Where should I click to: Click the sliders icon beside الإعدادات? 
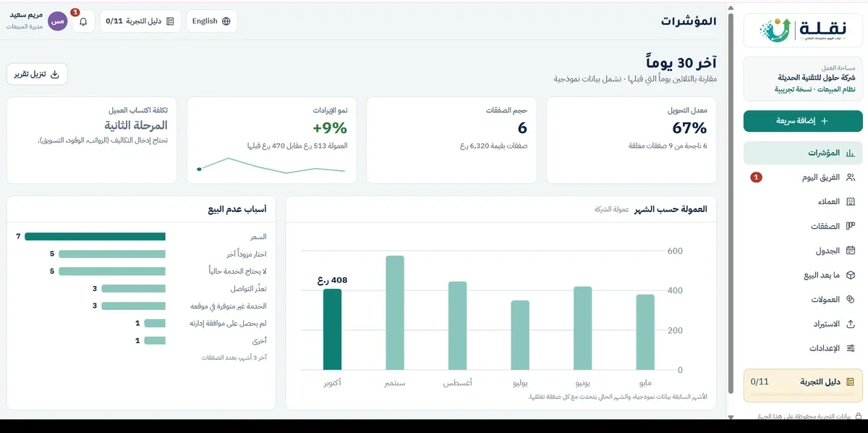[851, 348]
